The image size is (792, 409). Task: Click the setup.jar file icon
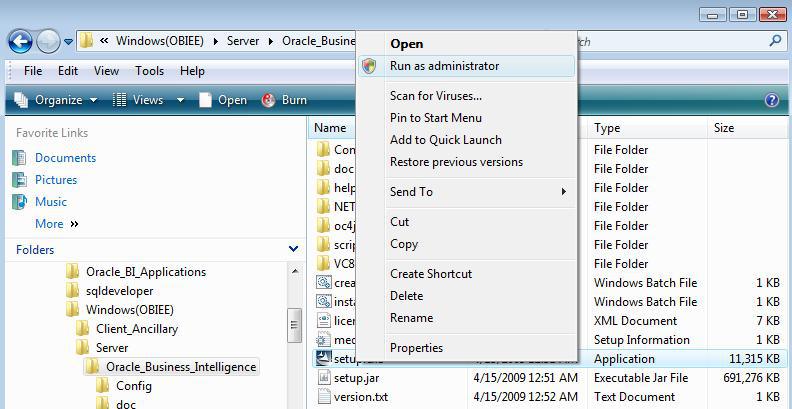click(324, 378)
